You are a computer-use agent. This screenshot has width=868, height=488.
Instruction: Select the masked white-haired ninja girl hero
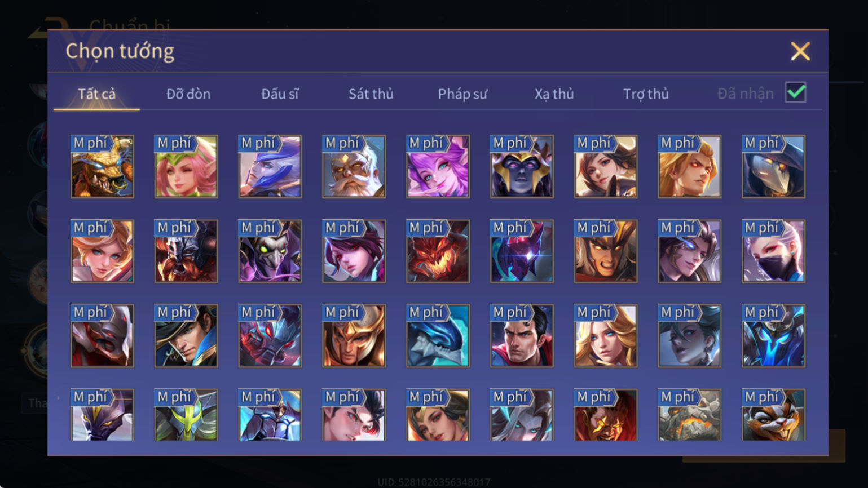[x=773, y=251]
